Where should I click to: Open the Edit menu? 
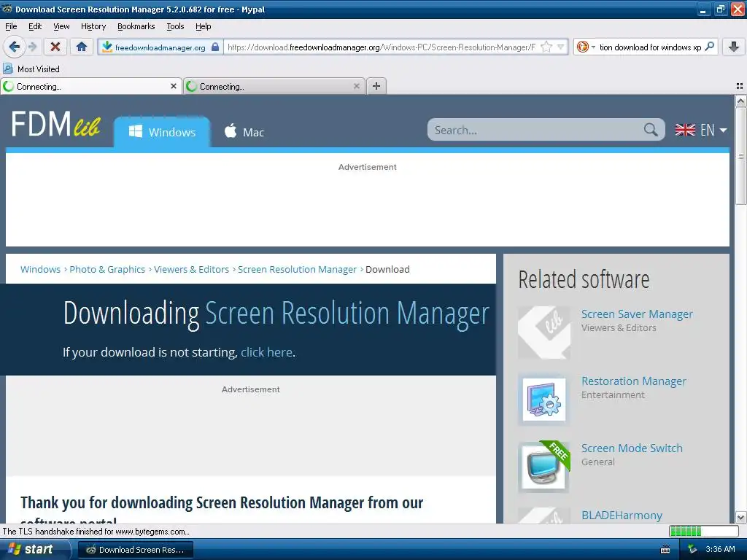coord(35,26)
